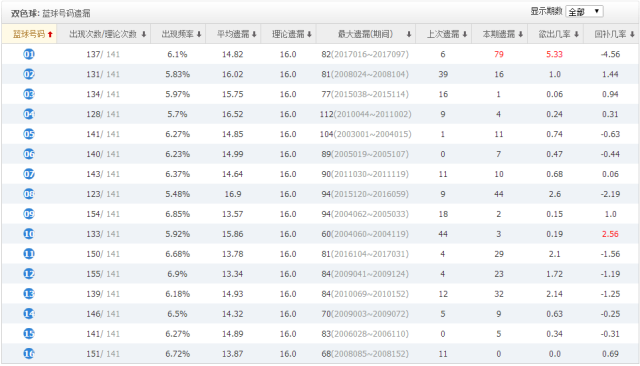640x366 pixels.
Task: Select blue ball number 14
Action: (x=29, y=314)
